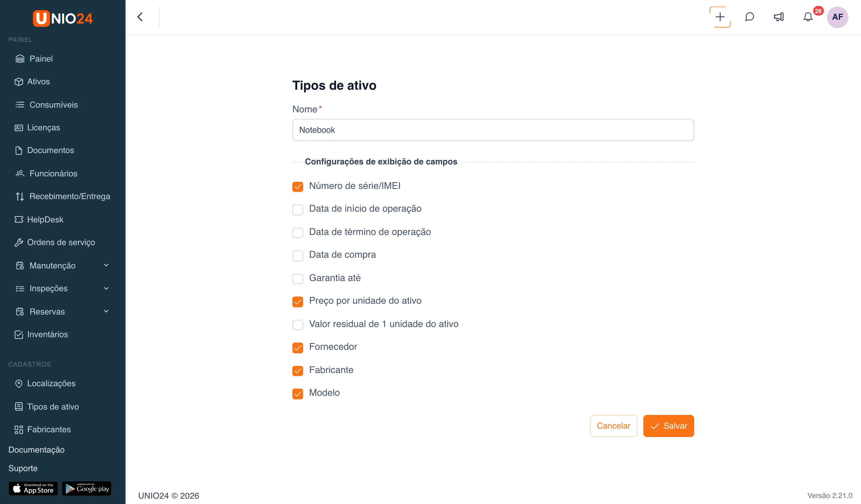Click the UNIO24 logo
Viewport: 861px width, 504px height.
[x=62, y=19]
